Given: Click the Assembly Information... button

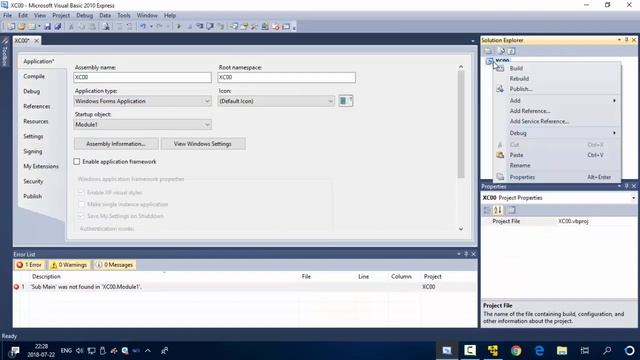Looking at the screenshot, I should tap(116, 144).
